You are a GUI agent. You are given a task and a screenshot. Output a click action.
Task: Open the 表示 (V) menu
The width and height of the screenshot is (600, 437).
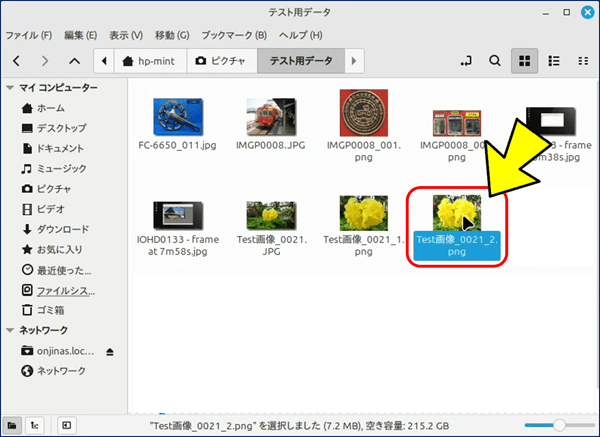point(124,35)
